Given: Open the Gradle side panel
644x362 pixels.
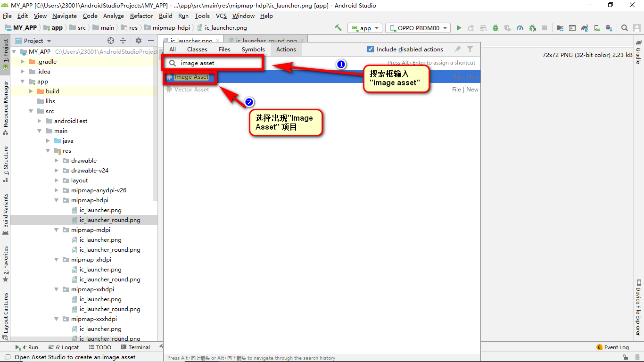Looking at the screenshot, I should click(x=638, y=52).
